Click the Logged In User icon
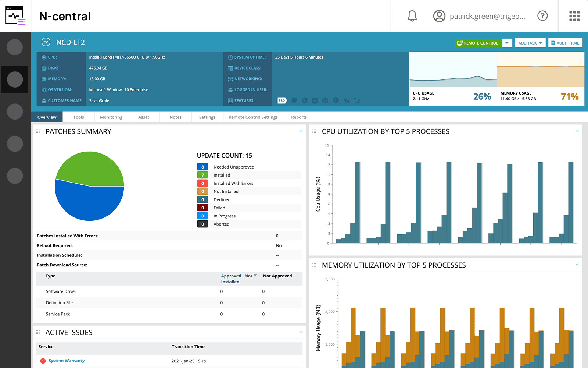Viewport: 588px width, 368px height. tap(230, 90)
